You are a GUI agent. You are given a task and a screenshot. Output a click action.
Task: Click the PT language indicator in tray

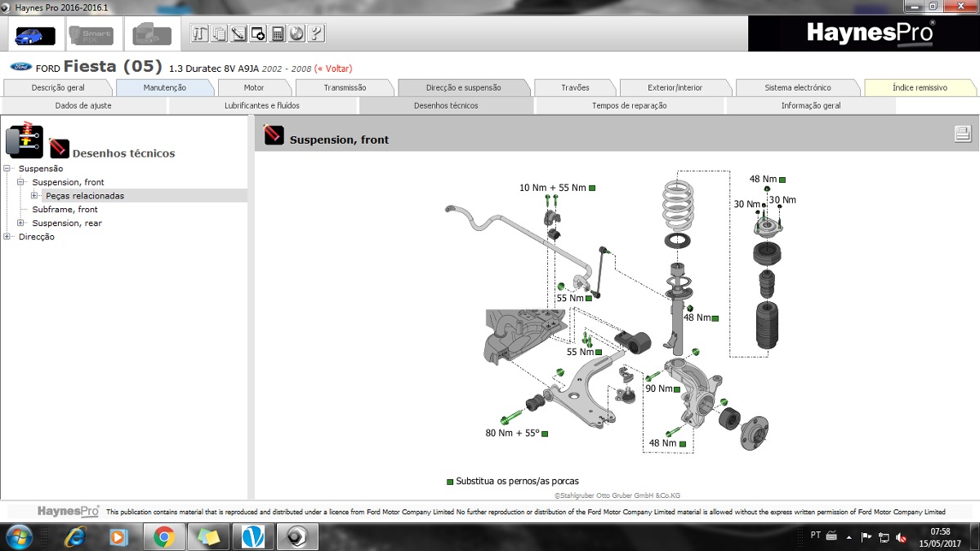tap(816, 535)
